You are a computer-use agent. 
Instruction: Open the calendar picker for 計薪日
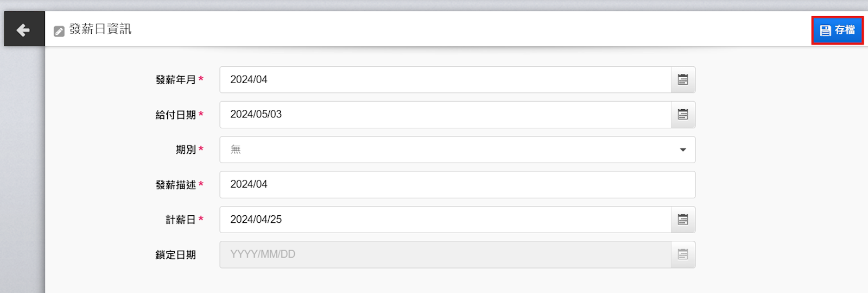pyautogui.click(x=683, y=220)
